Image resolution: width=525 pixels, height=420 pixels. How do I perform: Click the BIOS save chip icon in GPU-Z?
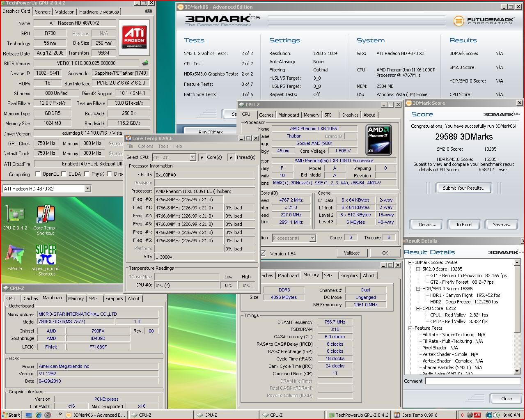(x=145, y=63)
